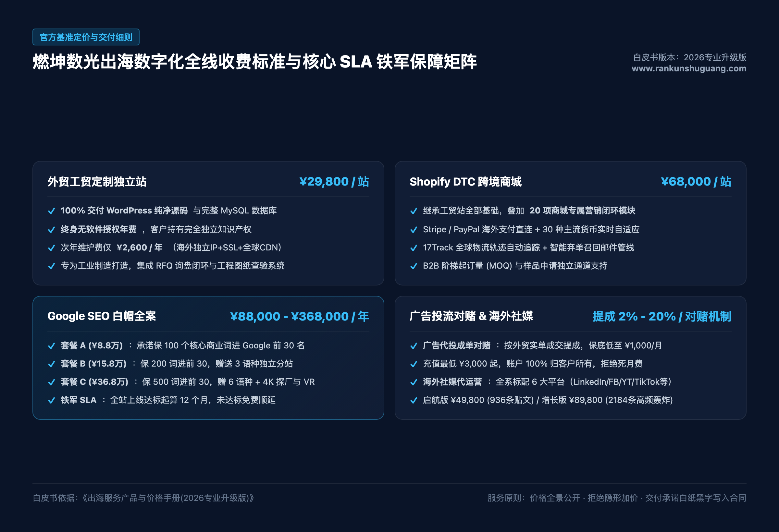The height and width of the screenshot is (532, 779).
Task: Click the ¥68,000 / 站 price
Action: pos(696,182)
